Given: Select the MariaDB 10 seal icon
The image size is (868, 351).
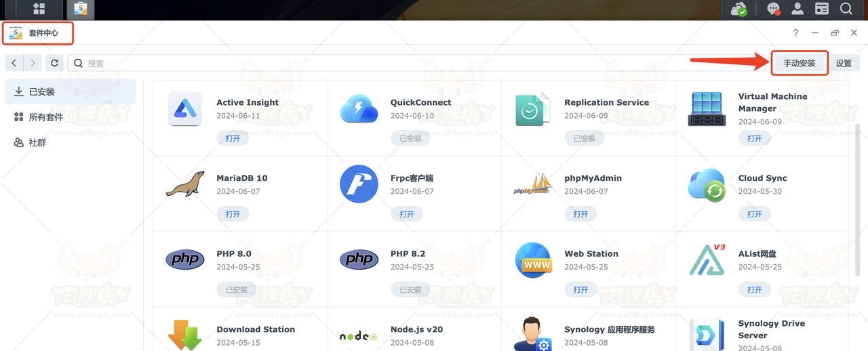Looking at the screenshot, I should click(x=184, y=184).
